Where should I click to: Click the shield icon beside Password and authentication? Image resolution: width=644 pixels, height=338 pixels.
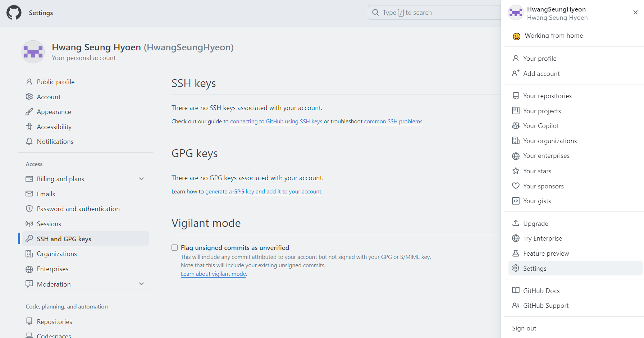[29, 209]
